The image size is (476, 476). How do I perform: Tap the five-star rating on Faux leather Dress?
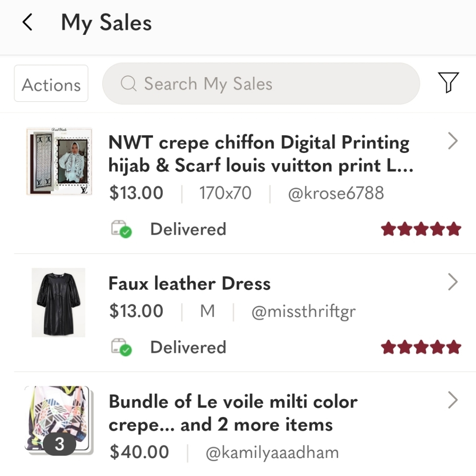click(x=421, y=347)
